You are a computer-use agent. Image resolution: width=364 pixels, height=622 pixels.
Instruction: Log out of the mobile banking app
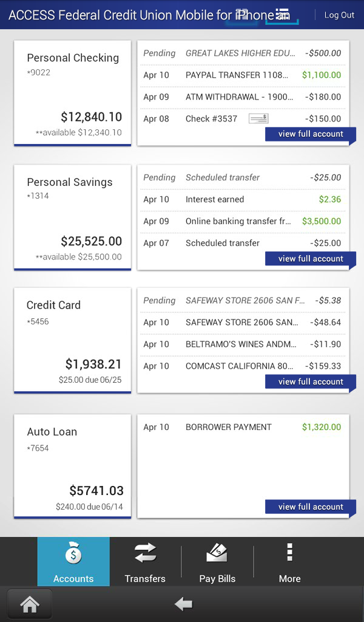coord(339,15)
